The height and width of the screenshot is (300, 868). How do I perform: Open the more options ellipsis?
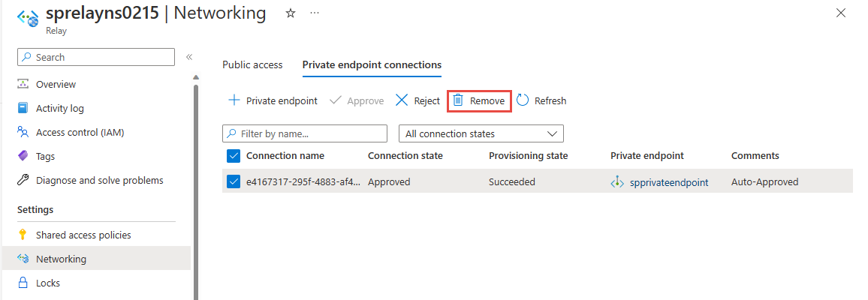click(x=315, y=13)
